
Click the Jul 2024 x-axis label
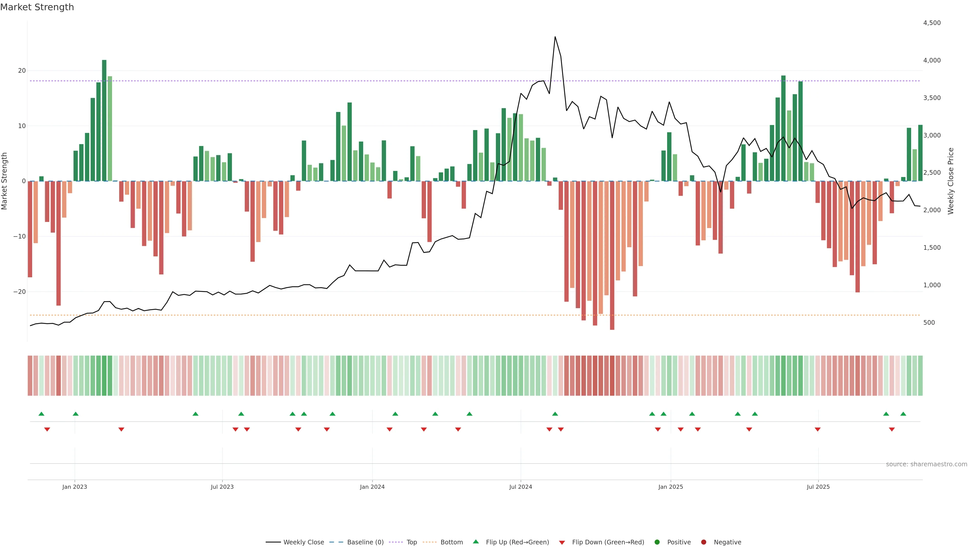520,487
